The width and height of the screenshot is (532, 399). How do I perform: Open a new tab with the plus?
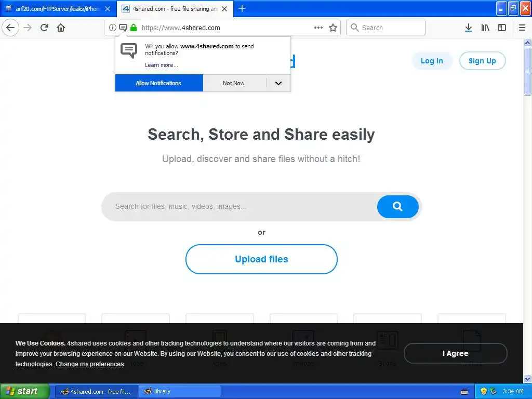242,8
